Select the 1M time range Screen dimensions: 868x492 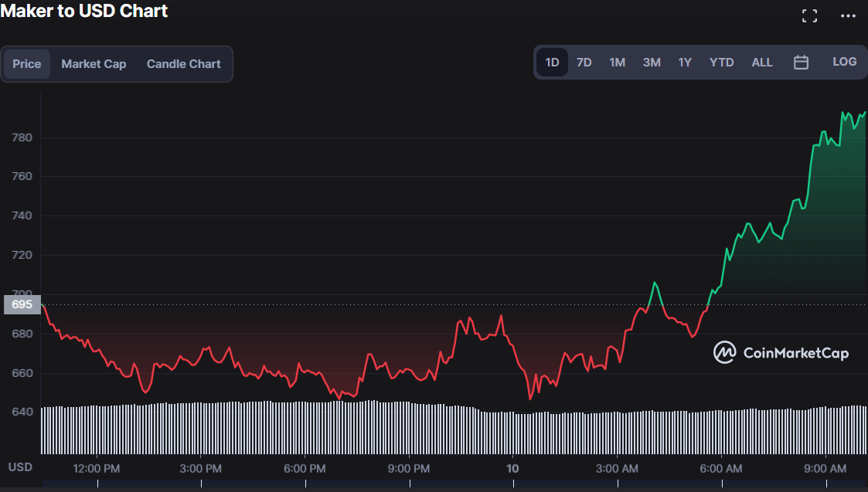click(617, 63)
